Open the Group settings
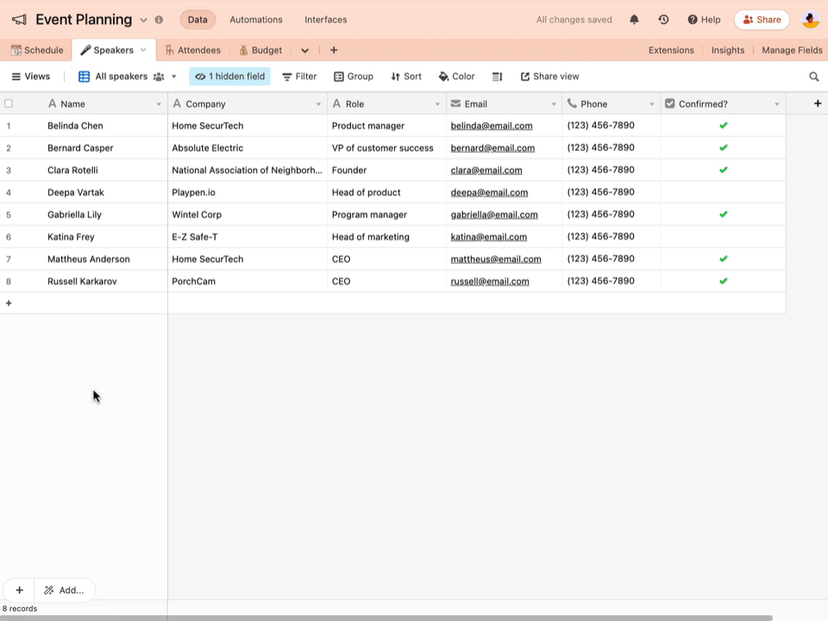The image size is (828, 621). tap(353, 76)
